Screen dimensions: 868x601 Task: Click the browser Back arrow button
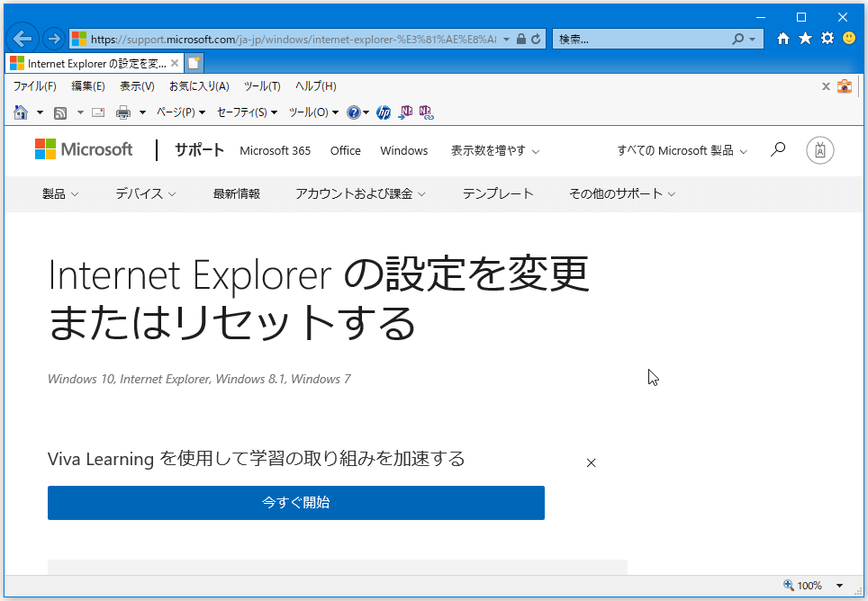click(x=23, y=39)
